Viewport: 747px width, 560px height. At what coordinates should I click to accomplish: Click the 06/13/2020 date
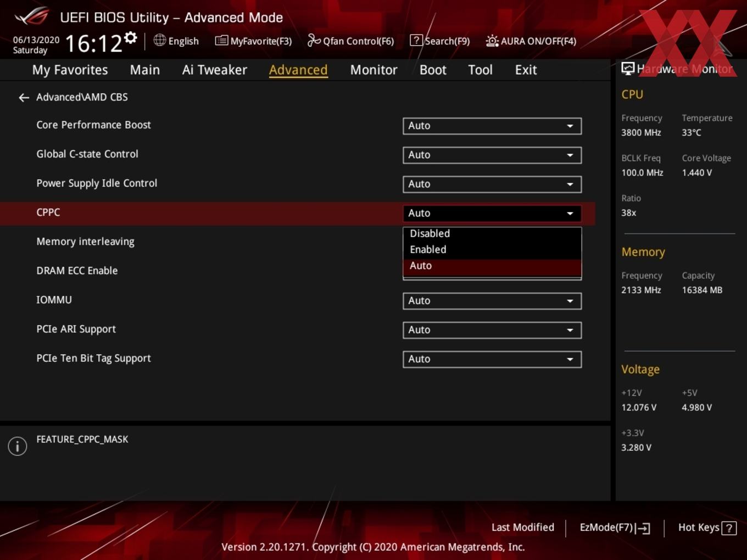pyautogui.click(x=36, y=40)
